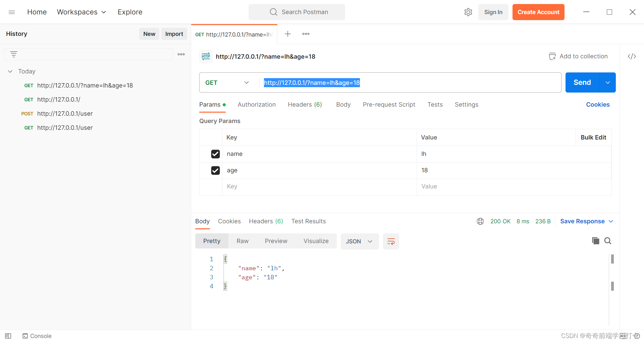Open the Workspaces dropdown
Image resolution: width=644 pixels, height=342 pixels.
click(82, 12)
